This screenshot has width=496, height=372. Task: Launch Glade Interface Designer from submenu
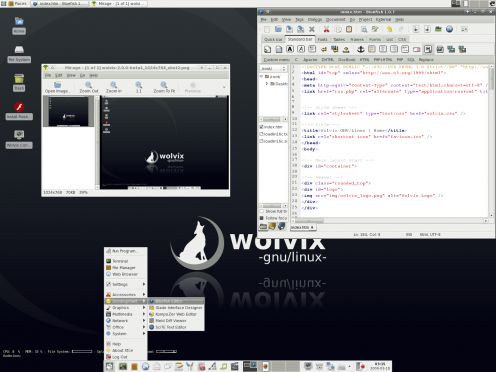[x=176, y=307]
